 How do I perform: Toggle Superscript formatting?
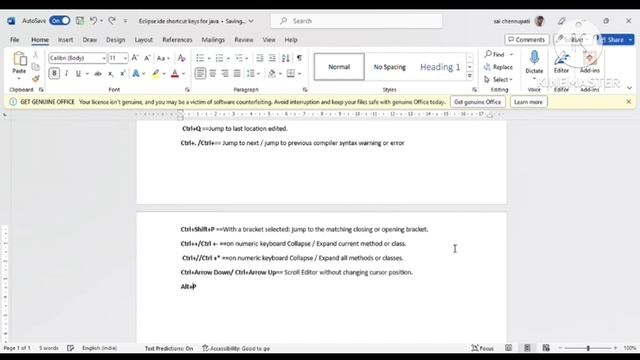coord(122,73)
